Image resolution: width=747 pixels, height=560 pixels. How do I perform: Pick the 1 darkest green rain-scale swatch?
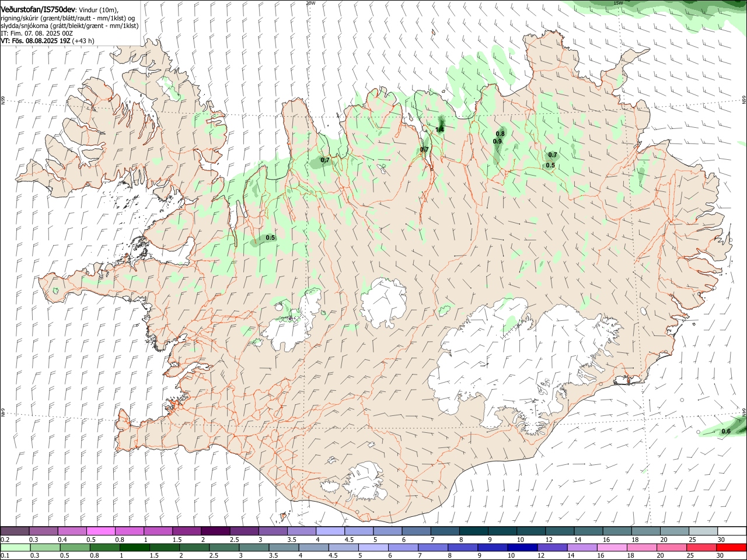coord(134,548)
